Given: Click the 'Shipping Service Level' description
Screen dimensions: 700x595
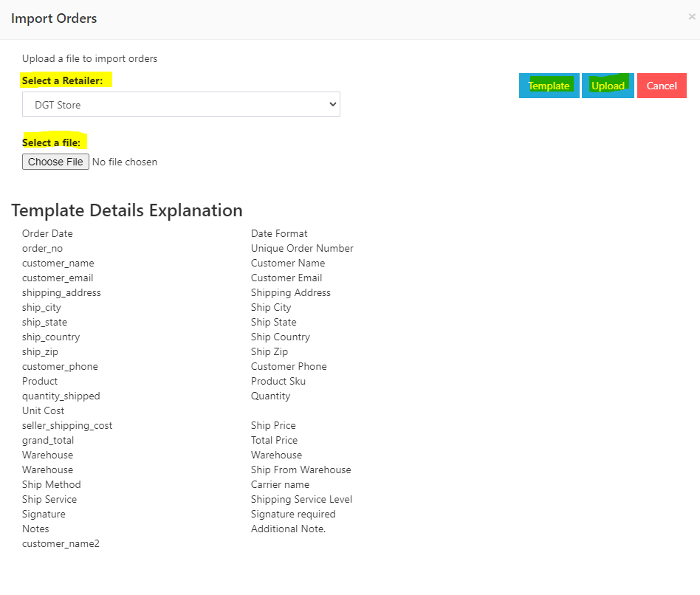Looking at the screenshot, I should pyautogui.click(x=301, y=499).
